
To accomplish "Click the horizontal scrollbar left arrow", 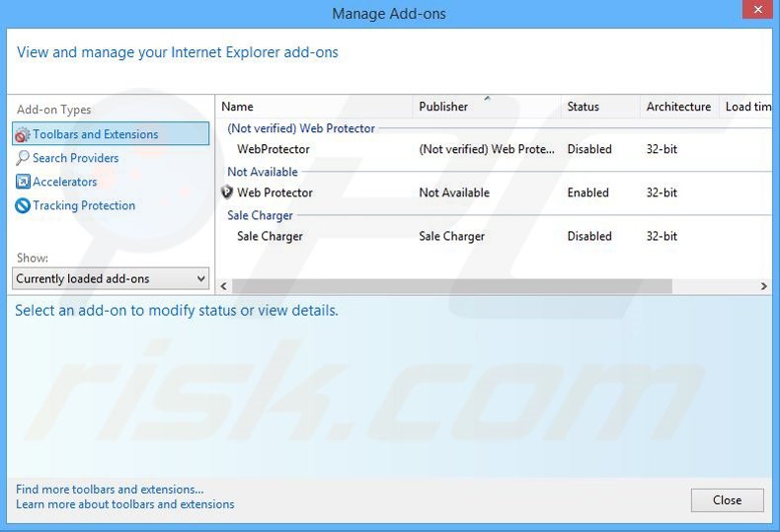I will click(224, 286).
